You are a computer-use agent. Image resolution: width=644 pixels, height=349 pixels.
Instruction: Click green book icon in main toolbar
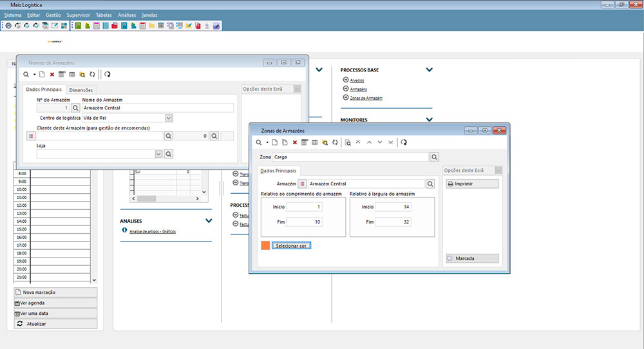78,26
